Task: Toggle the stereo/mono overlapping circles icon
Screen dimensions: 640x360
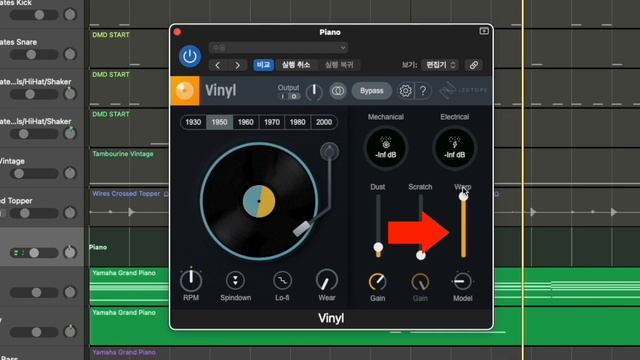Action: click(338, 91)
